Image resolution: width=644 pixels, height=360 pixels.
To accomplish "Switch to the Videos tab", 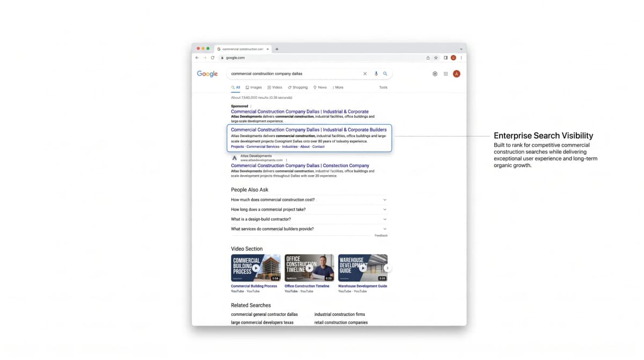I will (275, 87).
